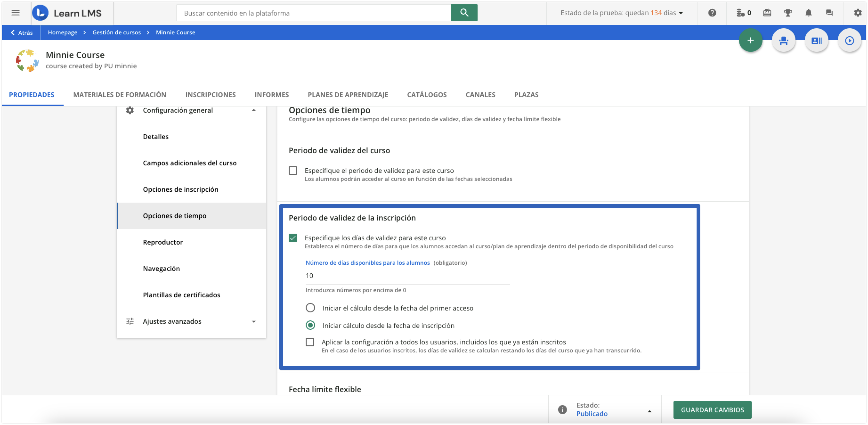Select cálculo desde fecha de inscripción radio

(x=310, y=325)
